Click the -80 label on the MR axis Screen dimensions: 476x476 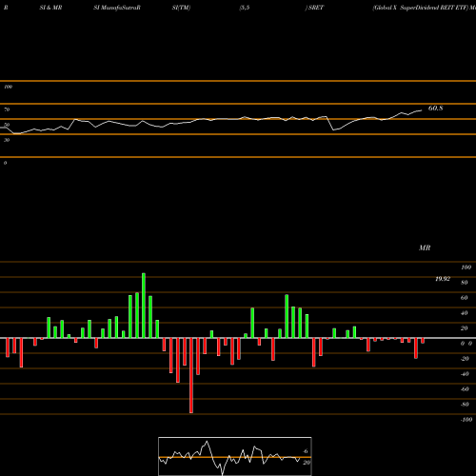pos(465,405)
